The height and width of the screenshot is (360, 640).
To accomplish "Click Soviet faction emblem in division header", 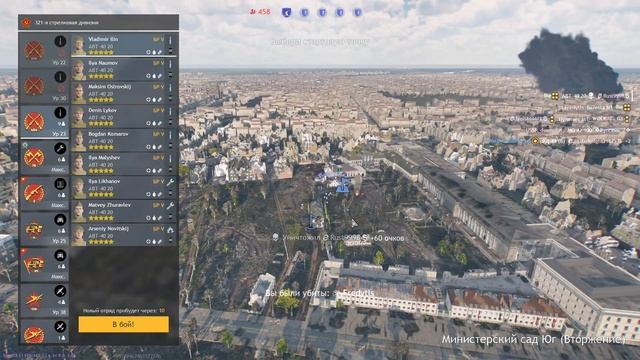I will pyautogui.click(x=26, y=22).
